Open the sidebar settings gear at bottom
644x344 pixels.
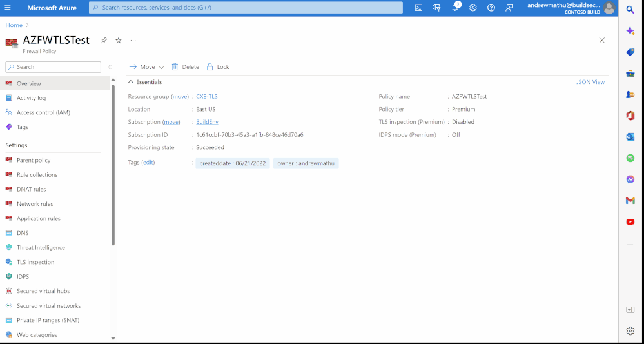click(x=630, y=330)
